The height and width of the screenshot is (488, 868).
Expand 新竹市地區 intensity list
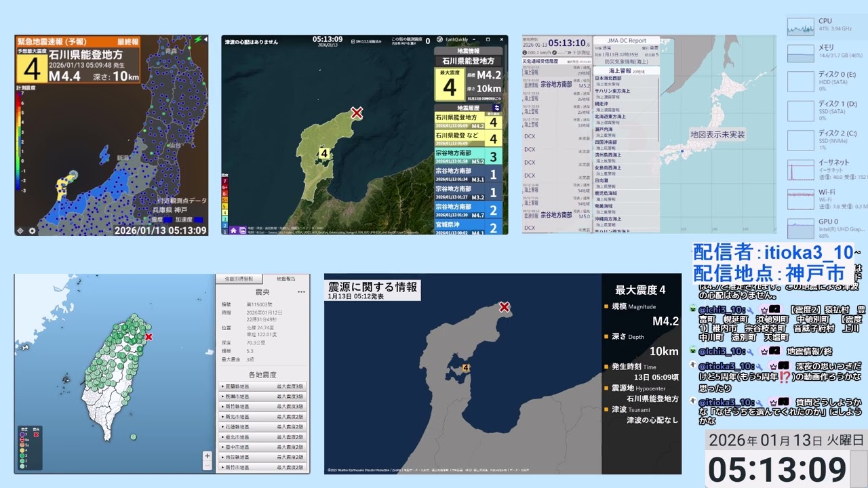pos(262,468)
